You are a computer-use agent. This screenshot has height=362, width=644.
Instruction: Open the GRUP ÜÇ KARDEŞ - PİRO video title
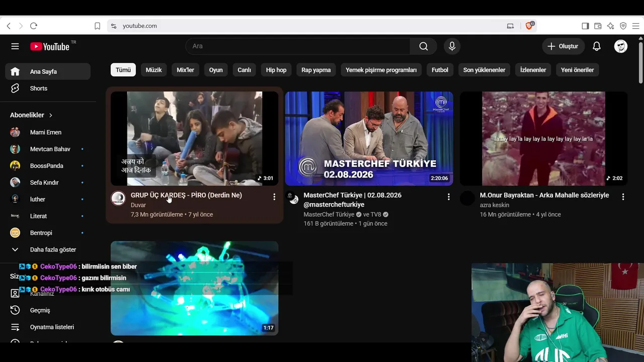186,195
